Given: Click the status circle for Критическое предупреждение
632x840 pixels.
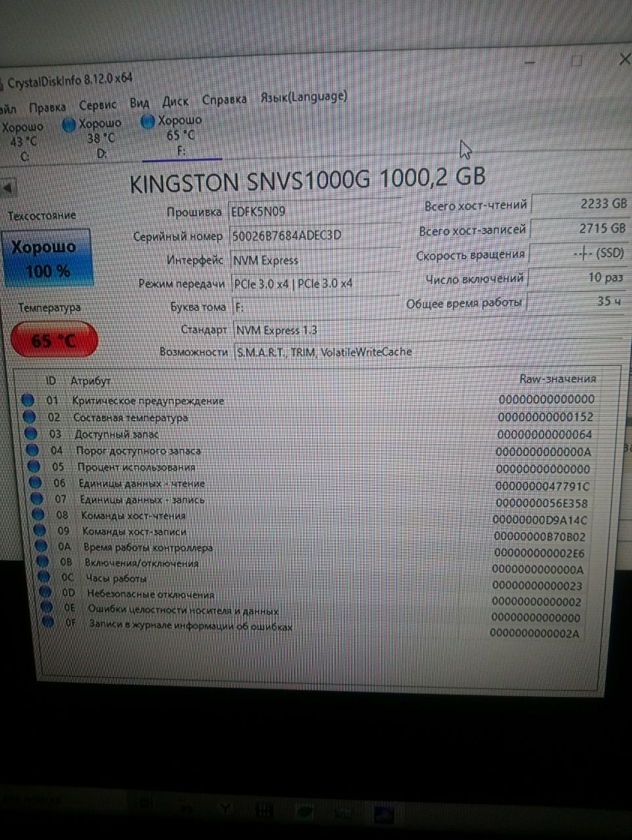Looking at the screenshot, I should point(28,400).
